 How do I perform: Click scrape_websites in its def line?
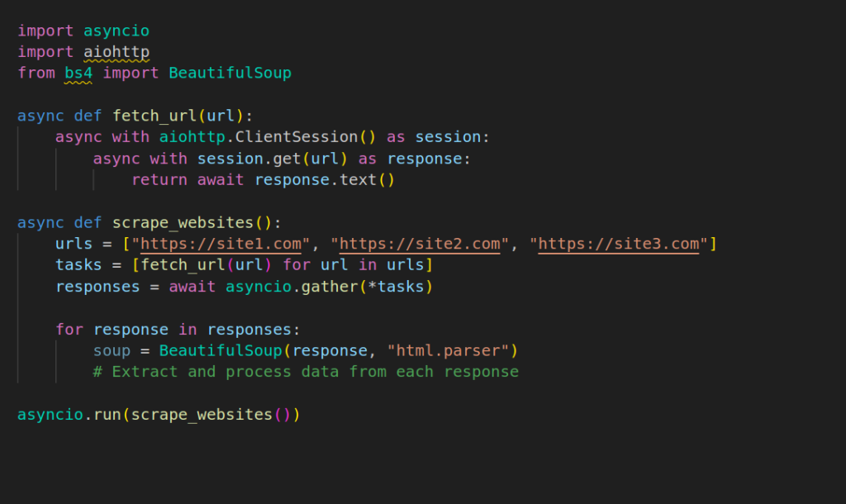pyautogui.click(x=183, y=223)
